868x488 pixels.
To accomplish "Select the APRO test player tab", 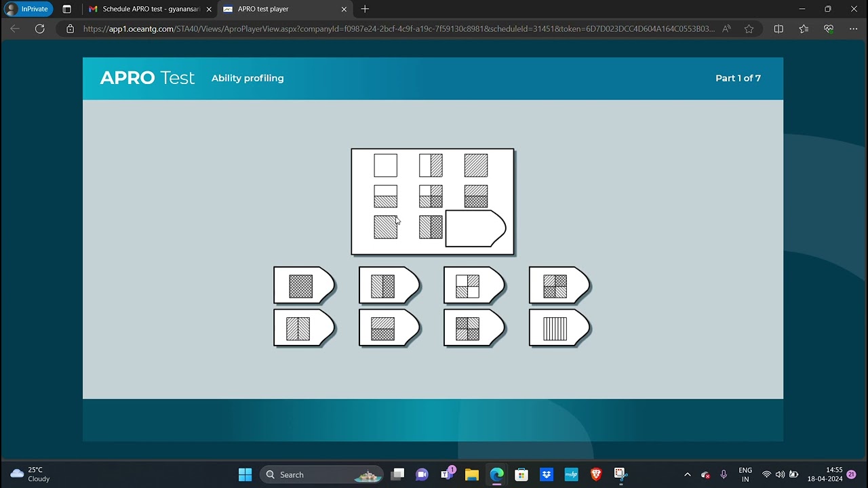I will click(x=285, y=9).
